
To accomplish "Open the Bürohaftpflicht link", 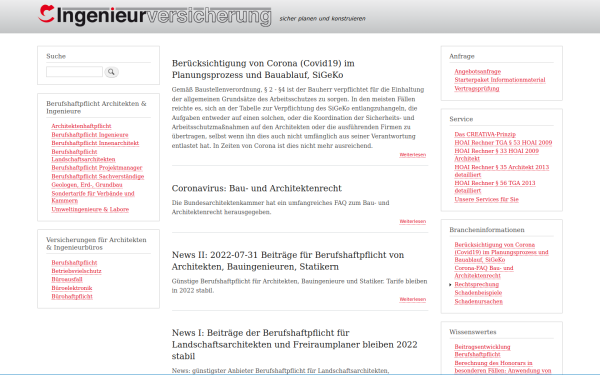I will [x=72, y=297].
